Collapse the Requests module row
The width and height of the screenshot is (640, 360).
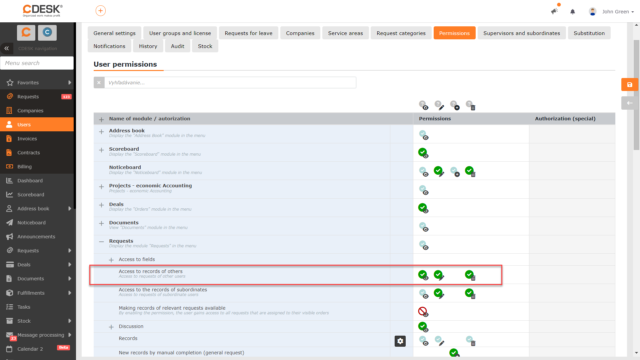pyautogui.click(x=101, y=242)
